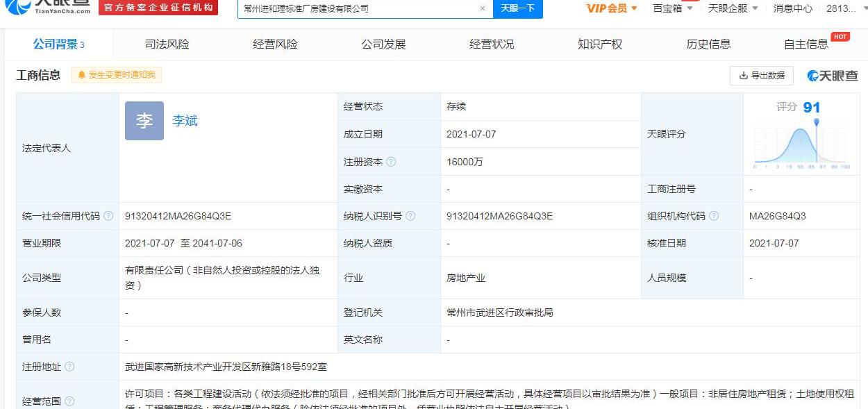Open legal representative 李斌 link
Screen dimensions: 868x409
(x=185, y=121)
